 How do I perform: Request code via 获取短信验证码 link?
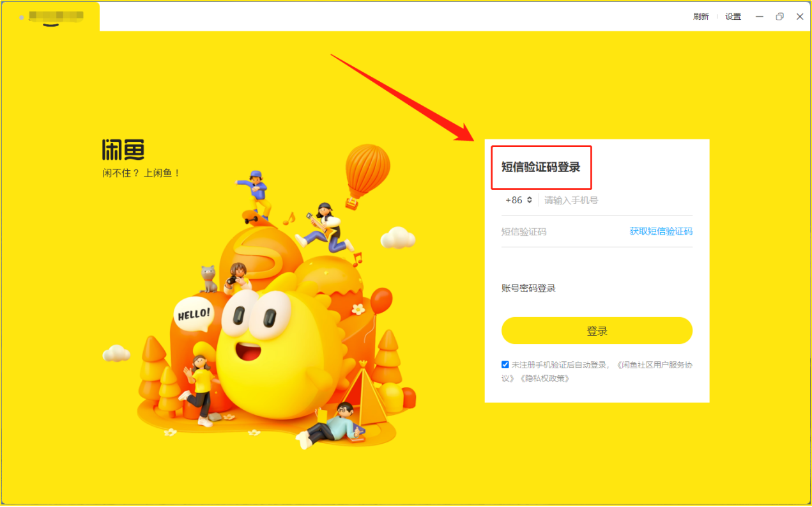tap(661, 231)
